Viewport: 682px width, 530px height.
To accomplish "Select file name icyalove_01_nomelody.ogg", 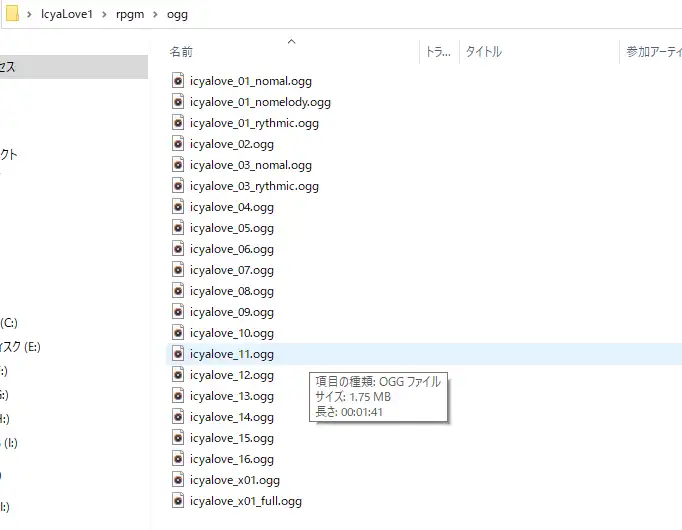I will point(260,102).
